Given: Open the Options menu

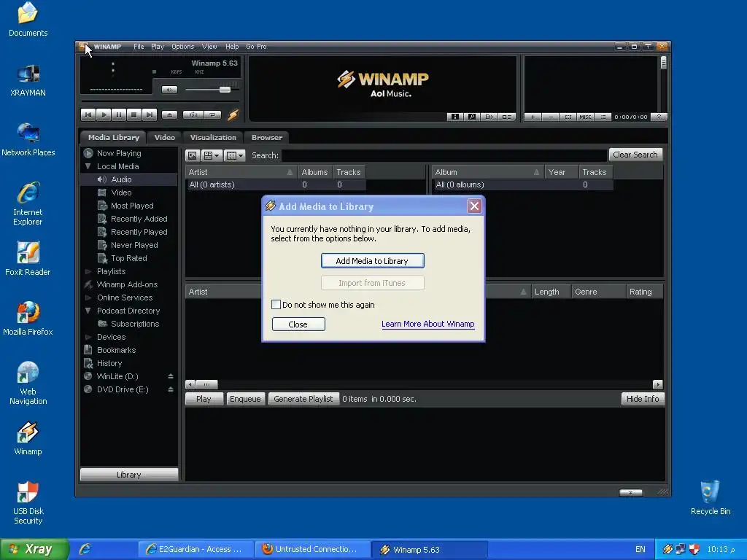Looking at the screenshot, I should 182,46.
